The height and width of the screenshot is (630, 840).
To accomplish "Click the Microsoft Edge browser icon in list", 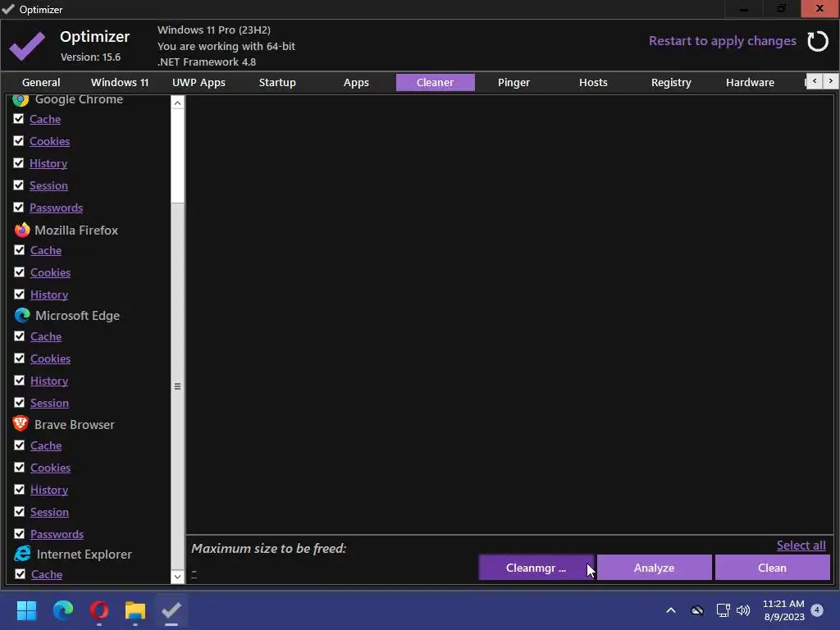I will tap(22, 316).
